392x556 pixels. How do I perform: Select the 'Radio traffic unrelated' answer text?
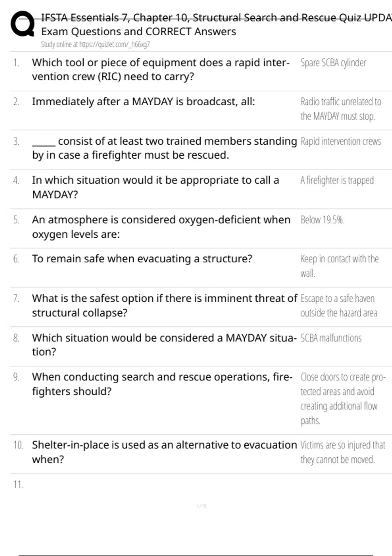click(341, 109)
